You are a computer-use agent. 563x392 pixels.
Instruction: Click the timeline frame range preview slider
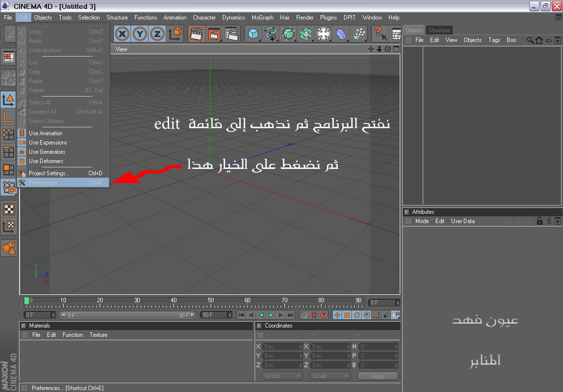128,315
